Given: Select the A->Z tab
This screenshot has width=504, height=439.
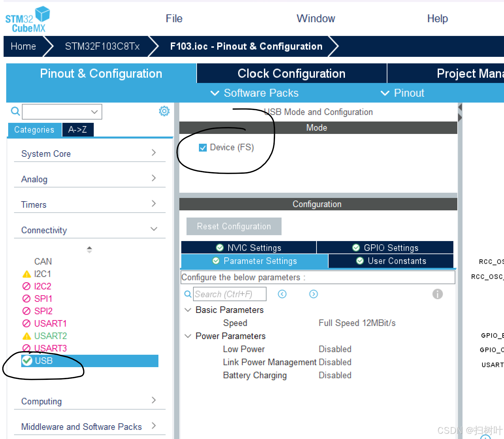Looking at the screenshot, I should (x=78, y=130).
